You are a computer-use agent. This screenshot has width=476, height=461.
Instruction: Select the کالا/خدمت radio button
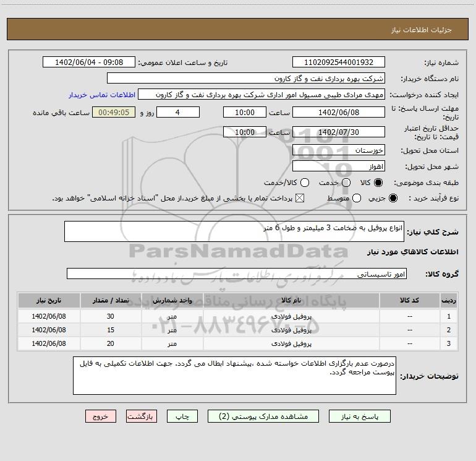[x=305, y=183]
